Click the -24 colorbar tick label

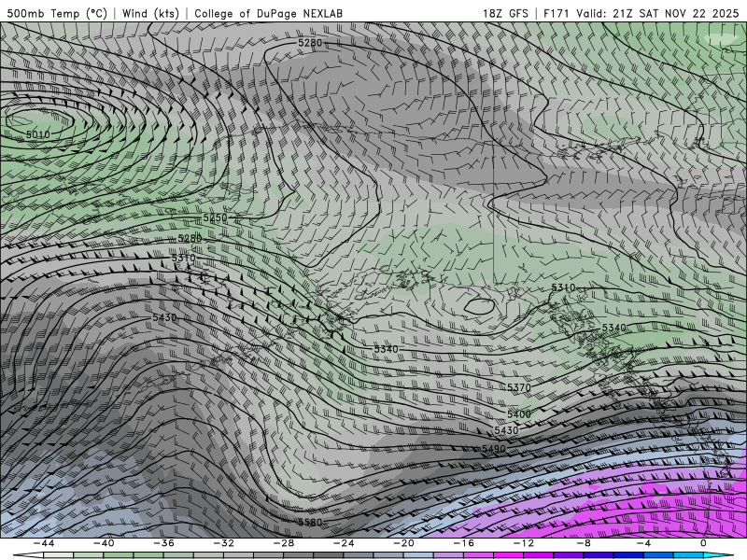344,543
